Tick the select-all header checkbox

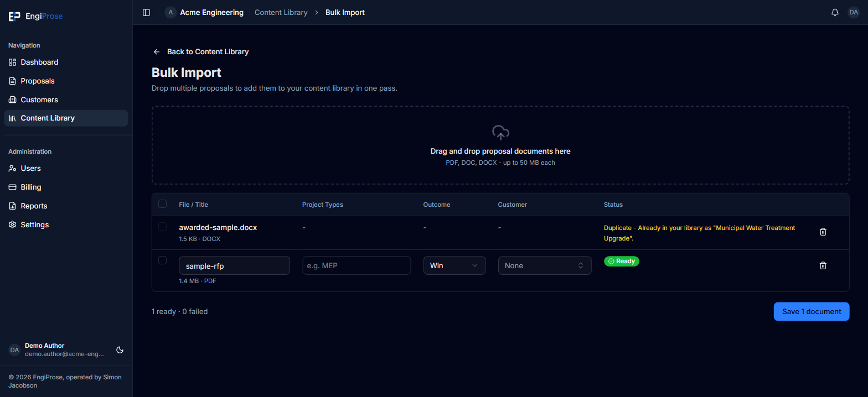[162, 204]
